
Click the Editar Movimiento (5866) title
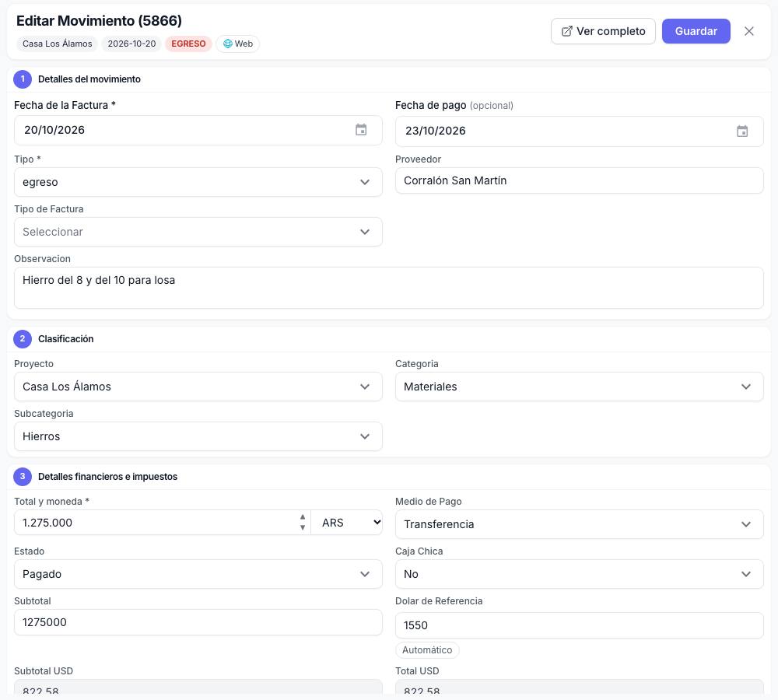point(100,21)
